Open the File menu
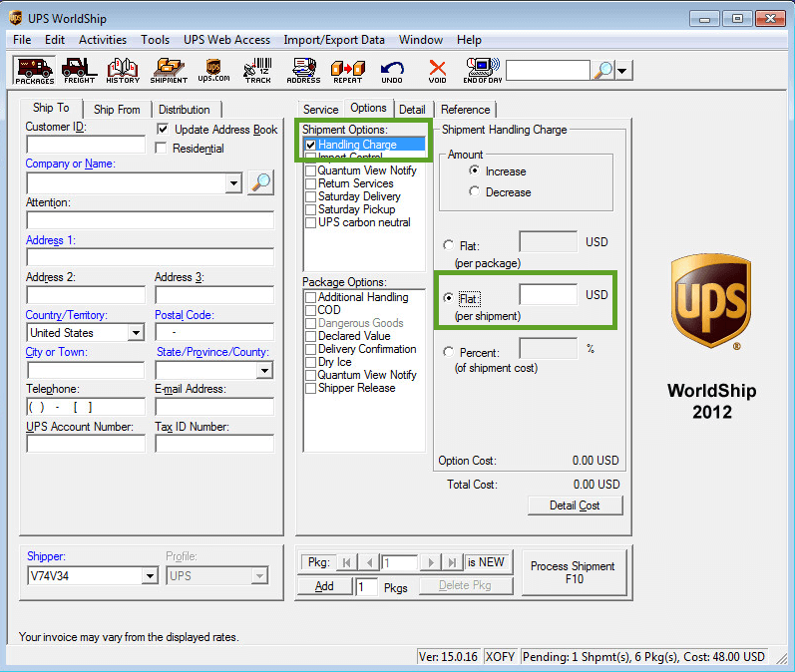This screenshot has width=795, height=672. 22,40
